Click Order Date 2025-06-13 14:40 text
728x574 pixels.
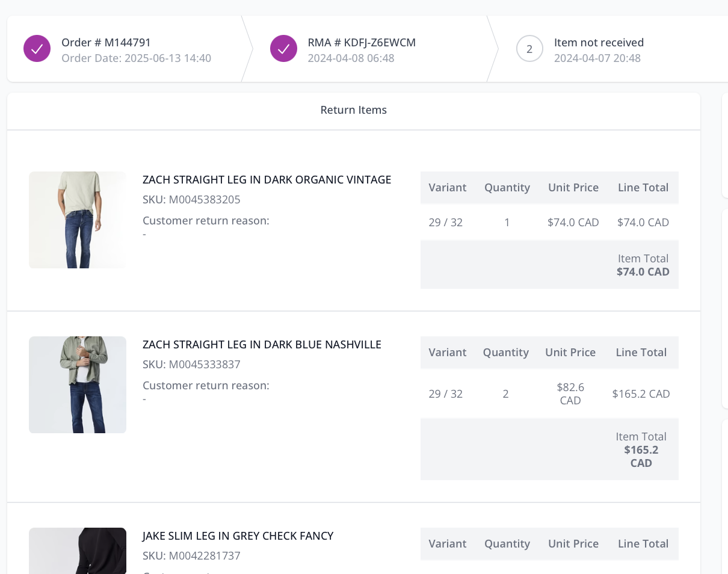pos(136,58)
